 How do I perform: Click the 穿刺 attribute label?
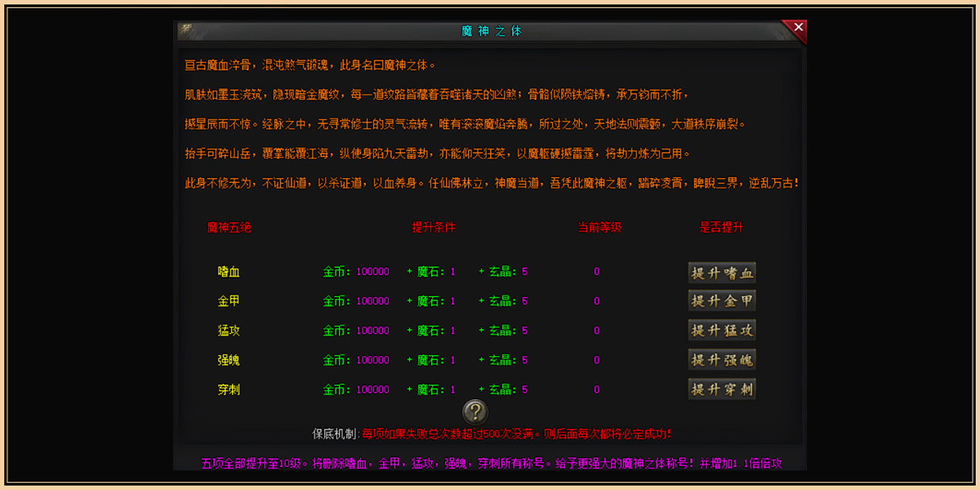pyautogui.click(x=229, y=390)
